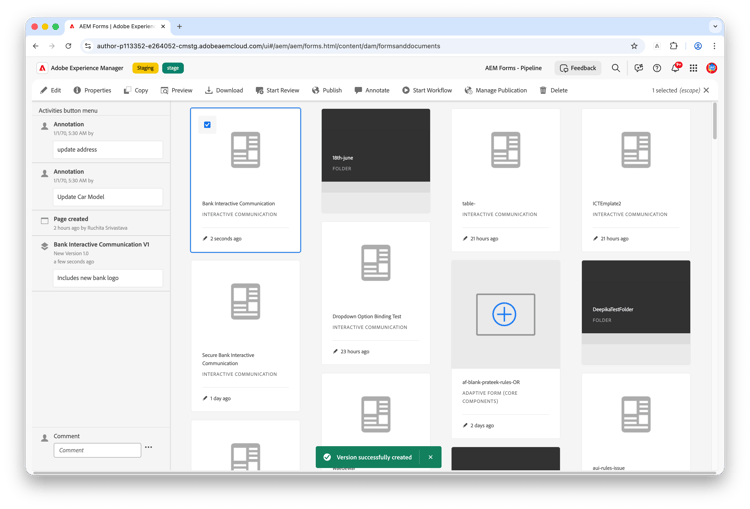Click the green stage badge
750x509 pixels.
(173, 68)
